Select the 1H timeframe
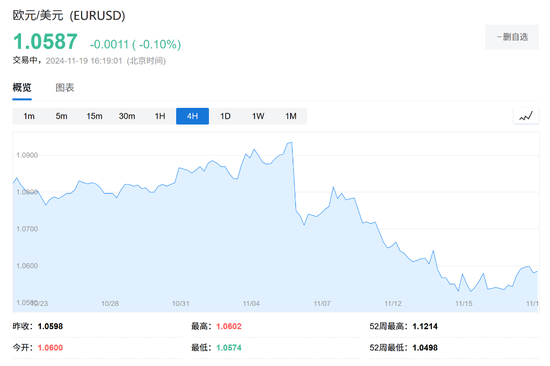550x366 pixels. 160,116
